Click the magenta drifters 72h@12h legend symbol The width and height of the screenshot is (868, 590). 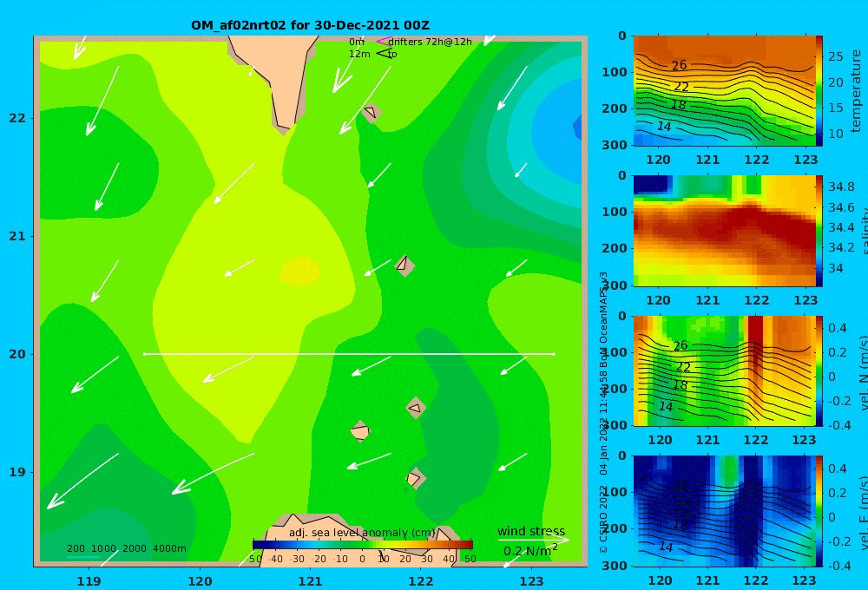click(383, 41)
